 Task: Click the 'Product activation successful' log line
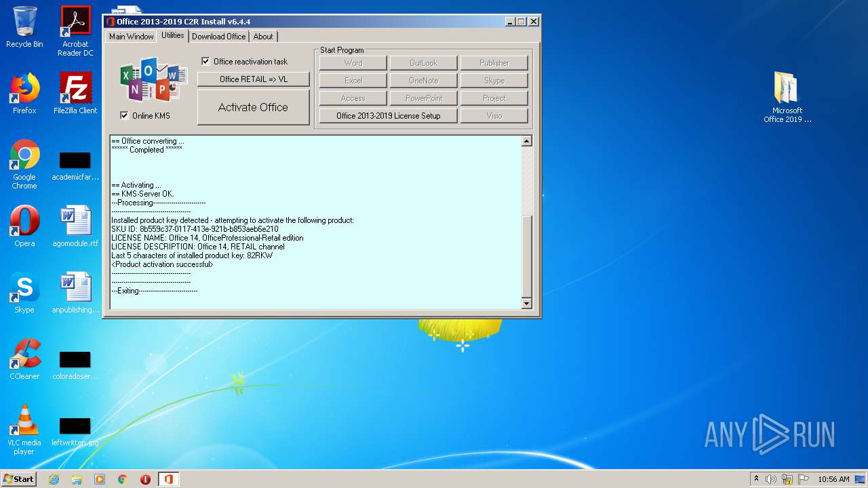[163, 264]
